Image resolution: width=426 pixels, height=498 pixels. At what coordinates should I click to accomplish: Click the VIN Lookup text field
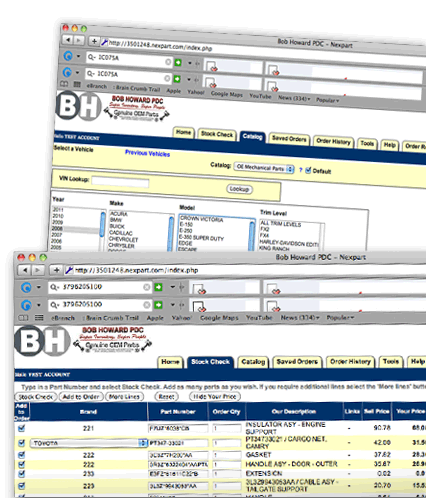[120, 182]
